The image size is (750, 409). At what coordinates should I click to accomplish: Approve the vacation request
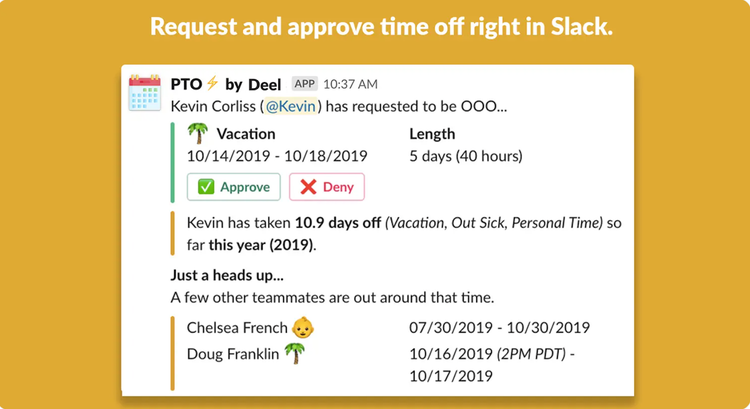tap(234, 187)
